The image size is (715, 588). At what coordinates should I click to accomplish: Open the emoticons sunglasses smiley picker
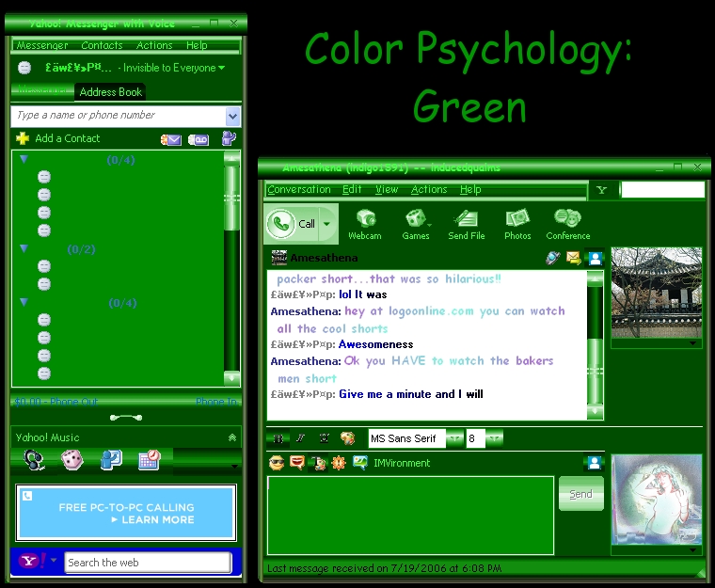point(277,463)
